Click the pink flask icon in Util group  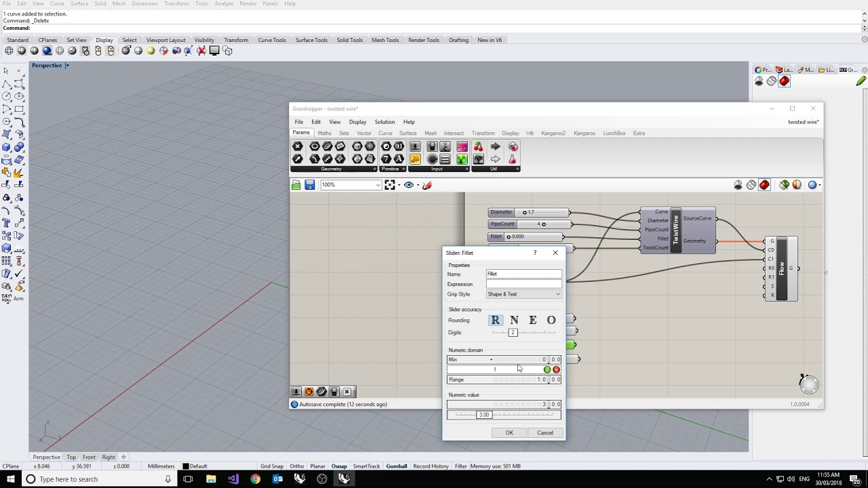pyautogui.click(x=512, y=159)
